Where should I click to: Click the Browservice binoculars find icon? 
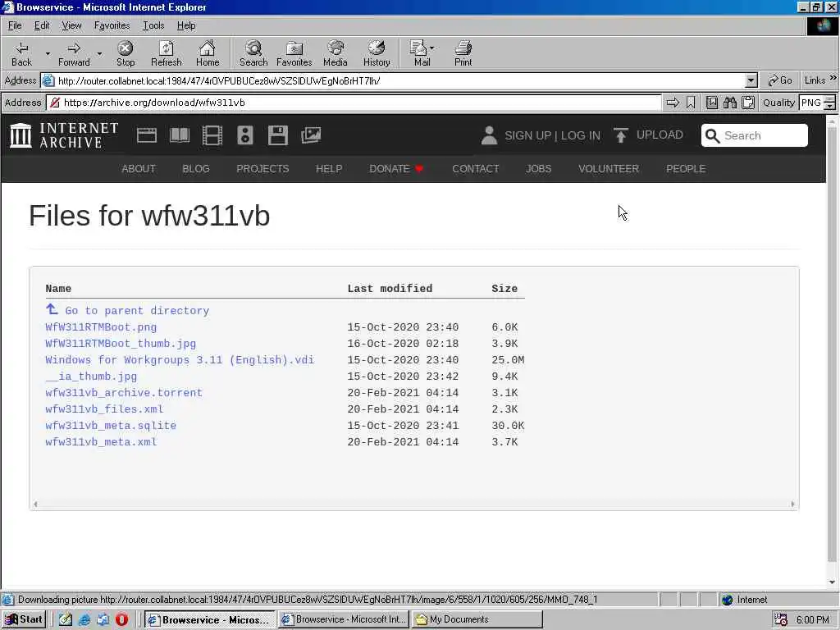coord(729,103)
